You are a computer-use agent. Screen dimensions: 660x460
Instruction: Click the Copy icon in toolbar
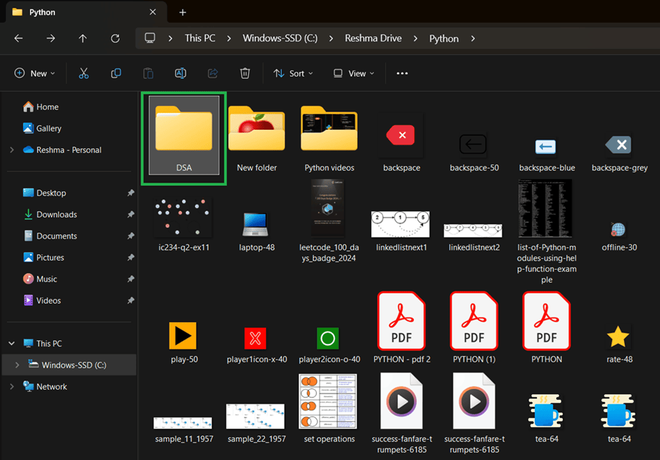pos(116,73)
